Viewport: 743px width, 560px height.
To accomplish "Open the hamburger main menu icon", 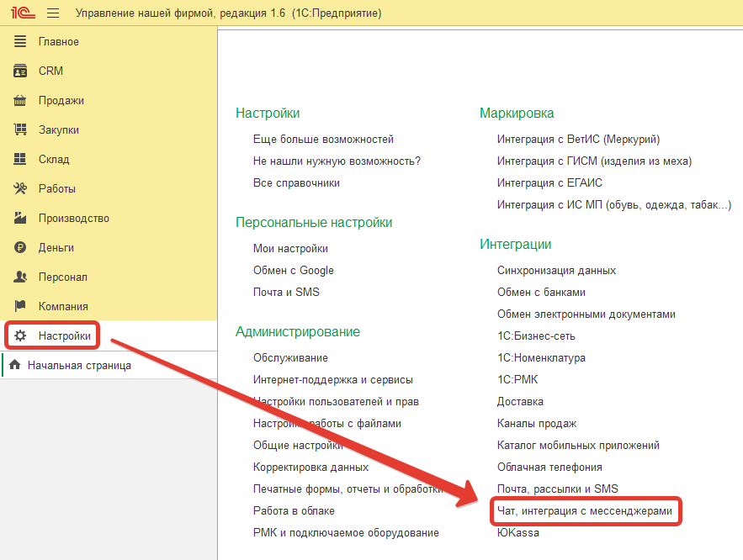I will pyautogui.click(x=53, y=13).
